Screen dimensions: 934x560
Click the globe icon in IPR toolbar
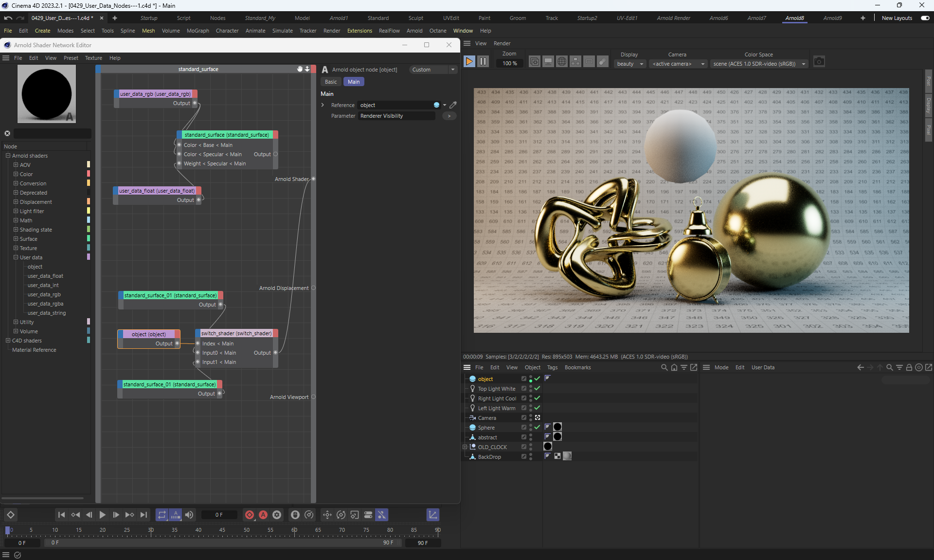(561, 62)
